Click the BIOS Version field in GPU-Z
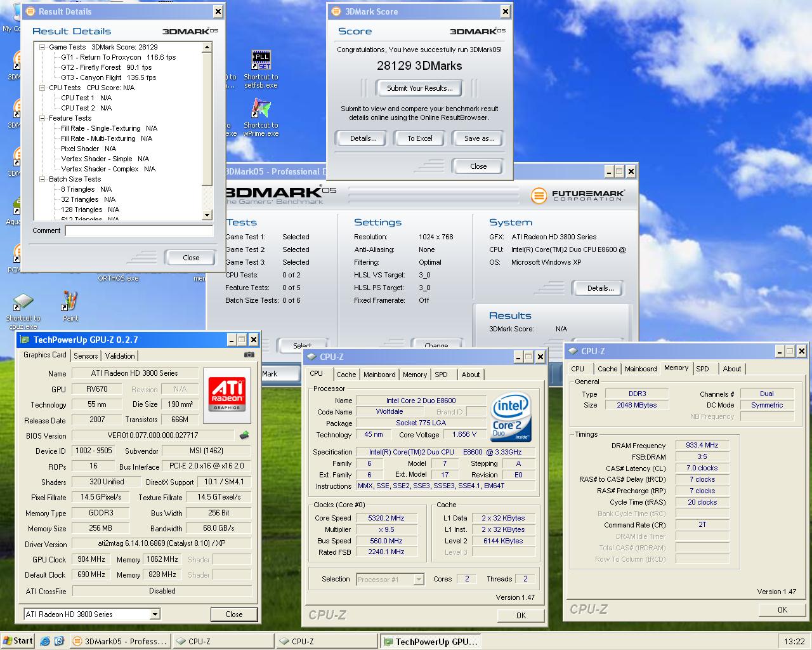The height and width of the screenshot is (650, 812). point(153,435)
